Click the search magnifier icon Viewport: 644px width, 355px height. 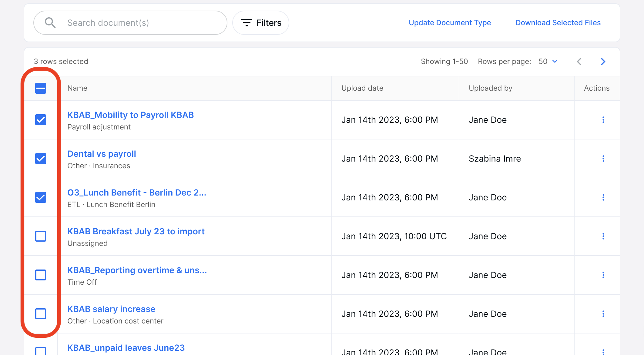coord(50,23)
